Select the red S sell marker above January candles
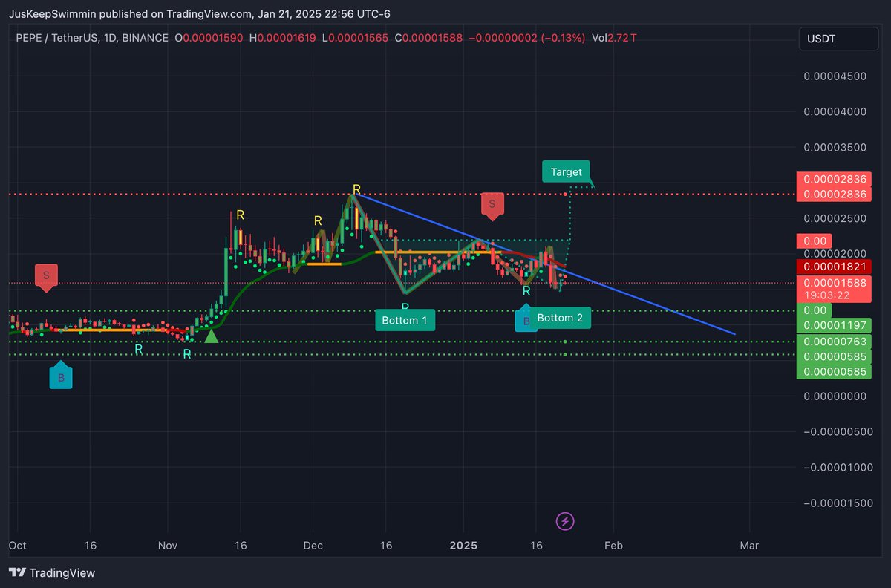Screen dimensions: 891x588 [x=492, y=206]
